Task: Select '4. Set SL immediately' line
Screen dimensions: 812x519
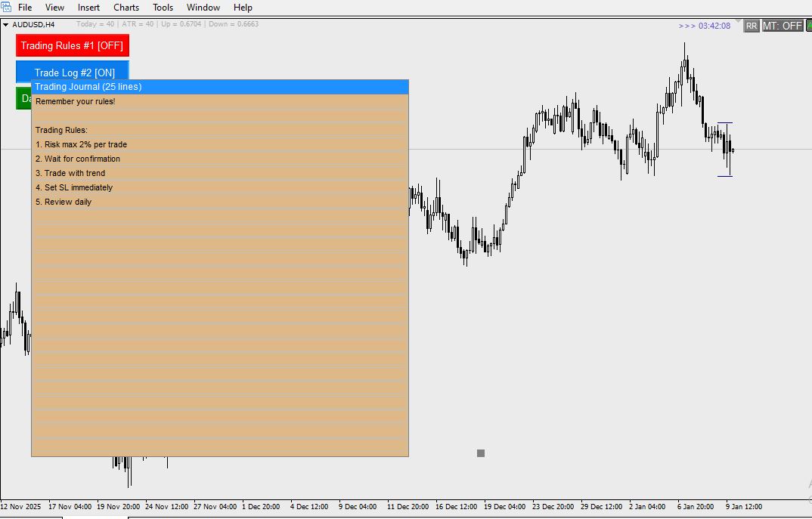Action: [220, 187]
